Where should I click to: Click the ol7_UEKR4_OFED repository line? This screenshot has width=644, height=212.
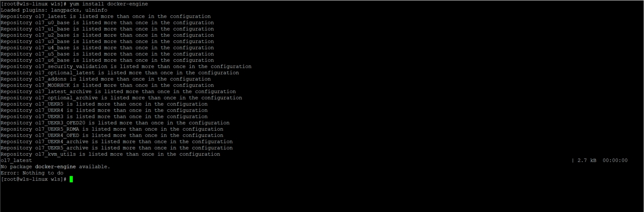112,135
